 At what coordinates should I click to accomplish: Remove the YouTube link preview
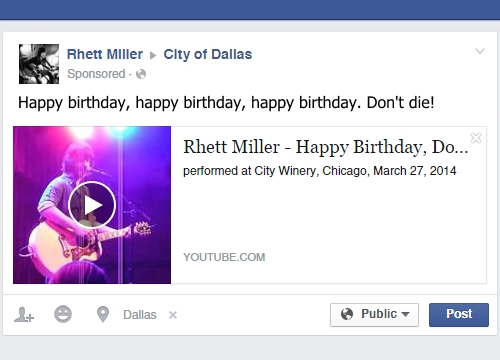476,138
